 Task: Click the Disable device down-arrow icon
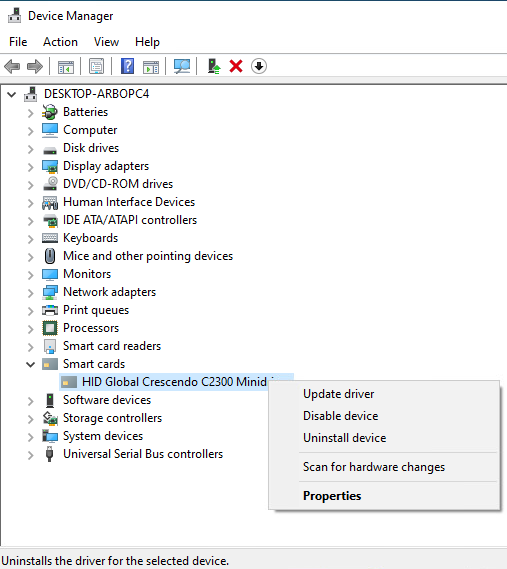pyautogui.click(x=259, y=66)
